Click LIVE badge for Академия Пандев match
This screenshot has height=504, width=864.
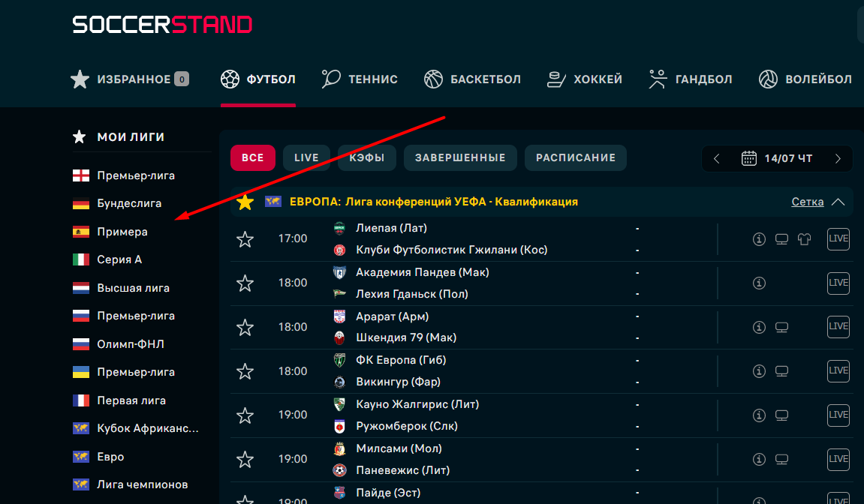pyautogui.click(x=838, y=283)
